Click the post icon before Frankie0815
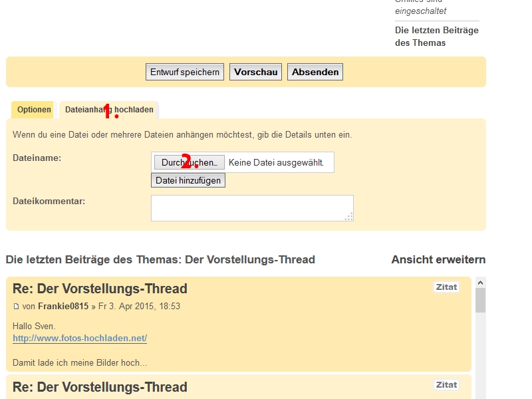Screen dimensions: 532x399 click(x=17, y=307)
